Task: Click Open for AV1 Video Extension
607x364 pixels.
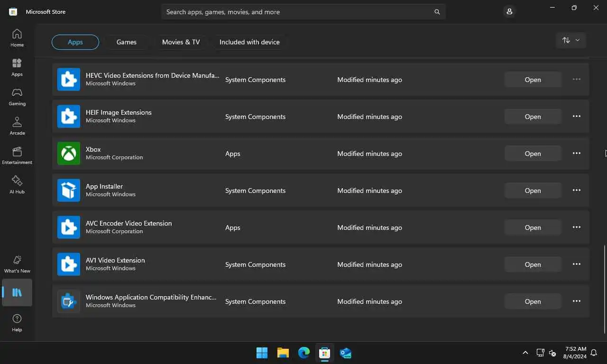Action: [x=533, y=264]
